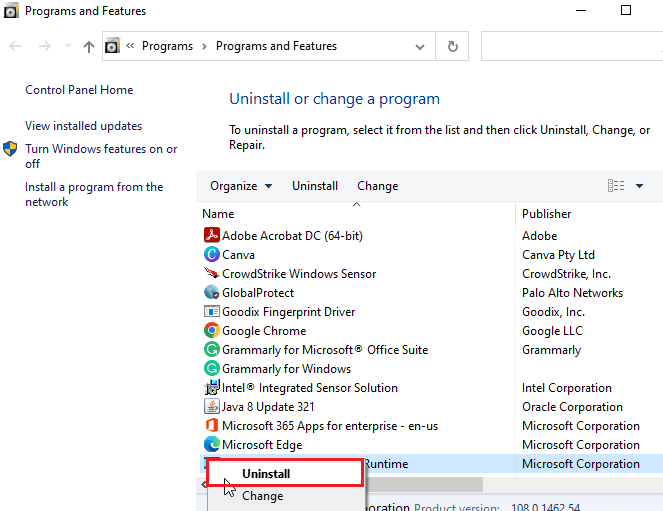The image size is (663, 511).
Task: Go forward with the forward arrow
Action: tap(44, 46)
